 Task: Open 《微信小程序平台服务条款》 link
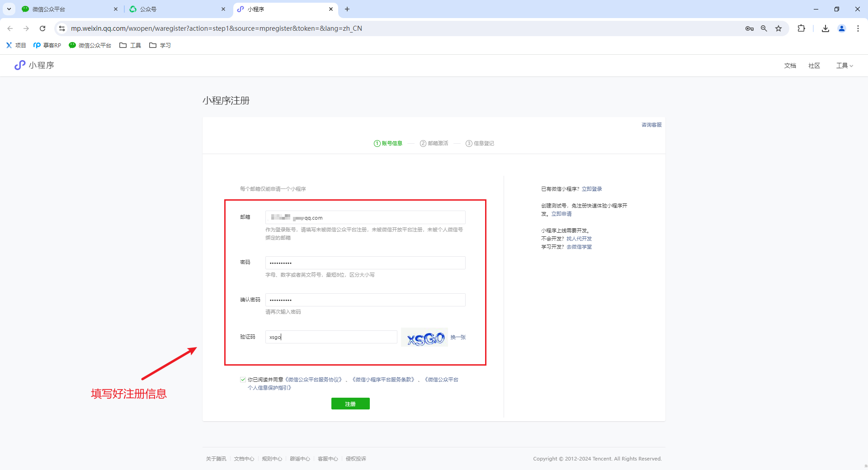[x=383, y=380]
